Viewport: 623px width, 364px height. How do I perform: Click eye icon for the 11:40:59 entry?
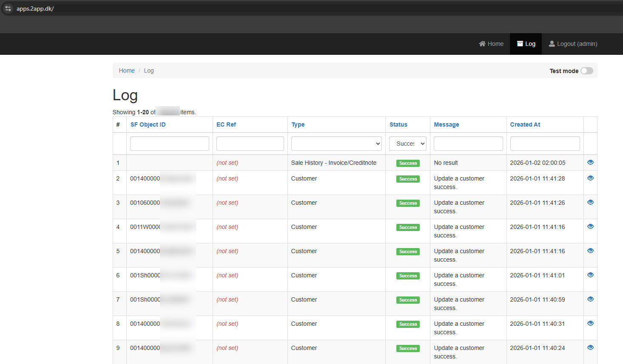[590, 299]
